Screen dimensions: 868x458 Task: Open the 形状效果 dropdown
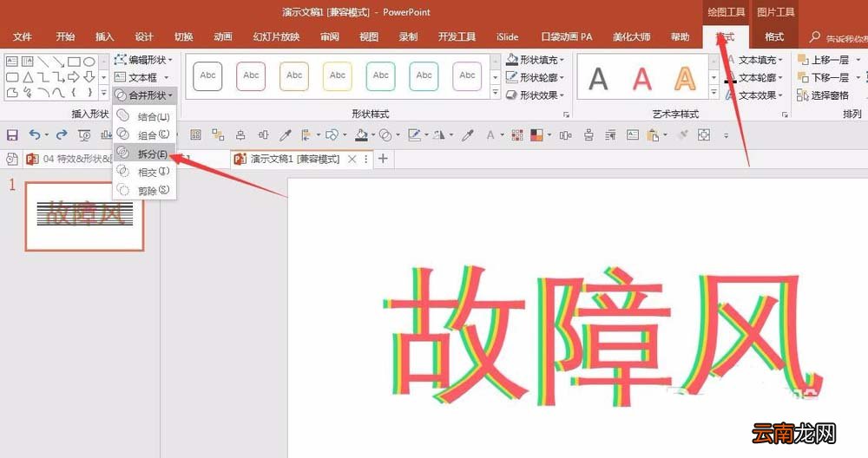coord(536,95)
